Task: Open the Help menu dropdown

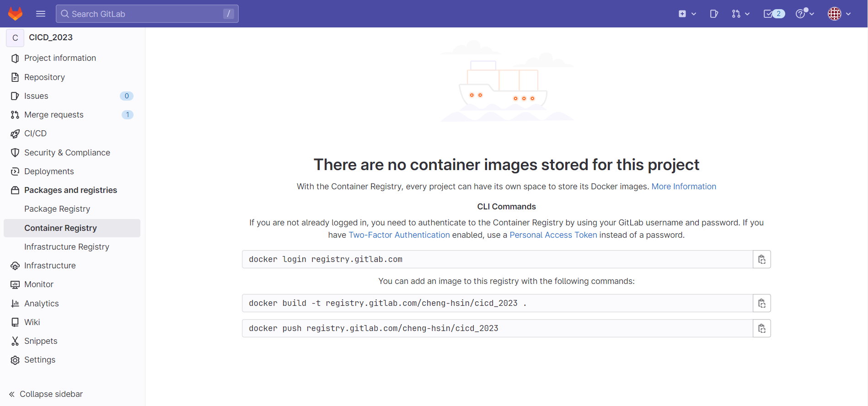Action: click(804, 14)
